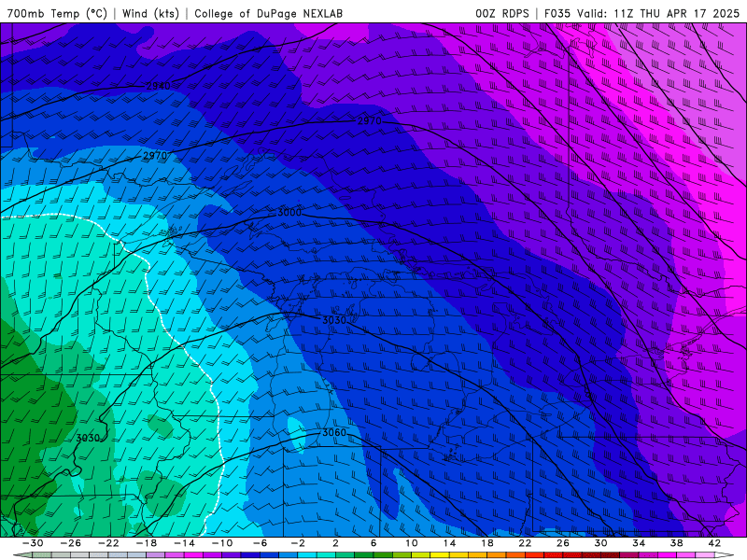Viewport: 747px width, 560px height.
Task: Click the 34 value on color scale
Action: [639, 543]
